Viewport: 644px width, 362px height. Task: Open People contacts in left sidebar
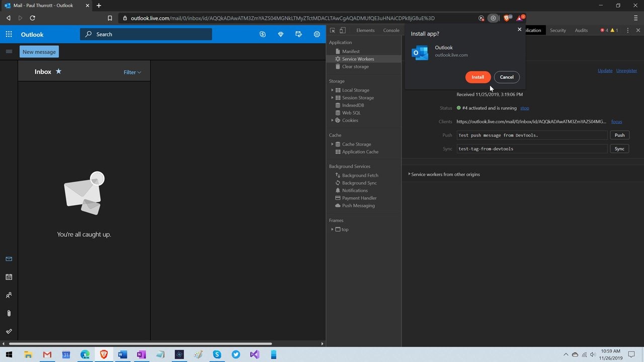tap(9, 295)
